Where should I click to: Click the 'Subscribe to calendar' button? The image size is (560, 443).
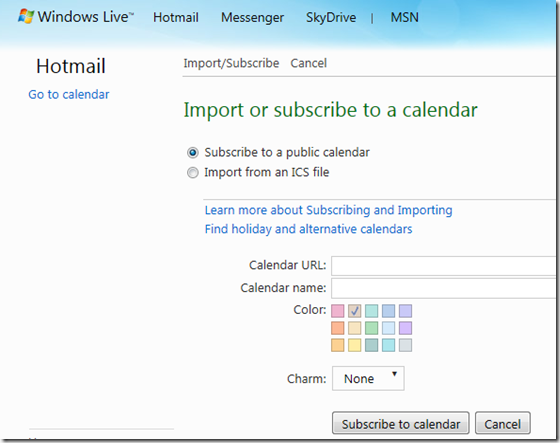click(x=401, y=423)
